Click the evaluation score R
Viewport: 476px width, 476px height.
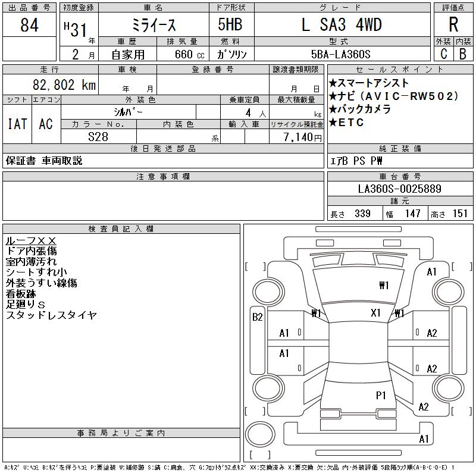tap(453, 25)
